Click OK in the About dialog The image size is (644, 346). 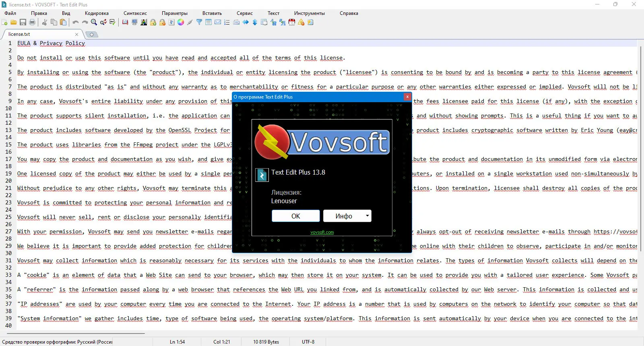pyautogui.click(x=296, y=216)
